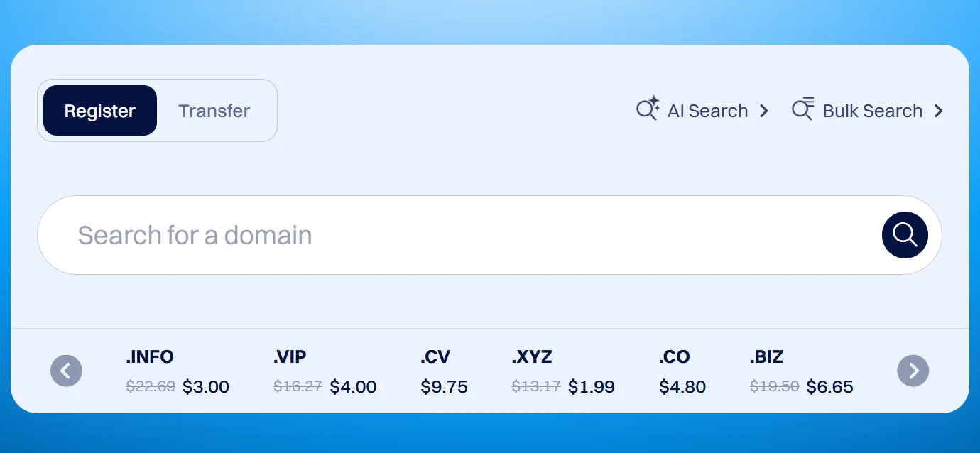Select the .CO domain extension
This screenshot has width=980, height=453.
coord(674,356)
